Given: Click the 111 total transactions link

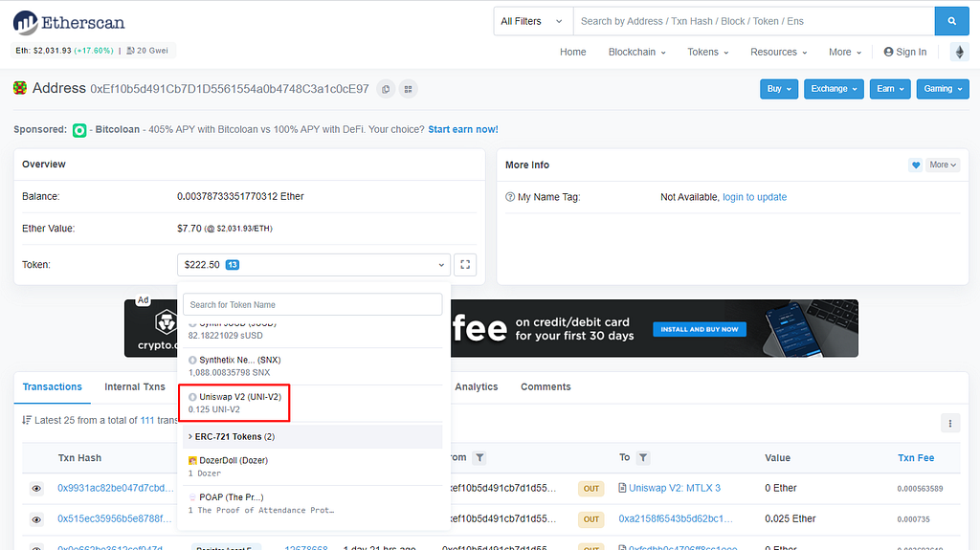Looking at the screenshot, I should pos(146,420).
